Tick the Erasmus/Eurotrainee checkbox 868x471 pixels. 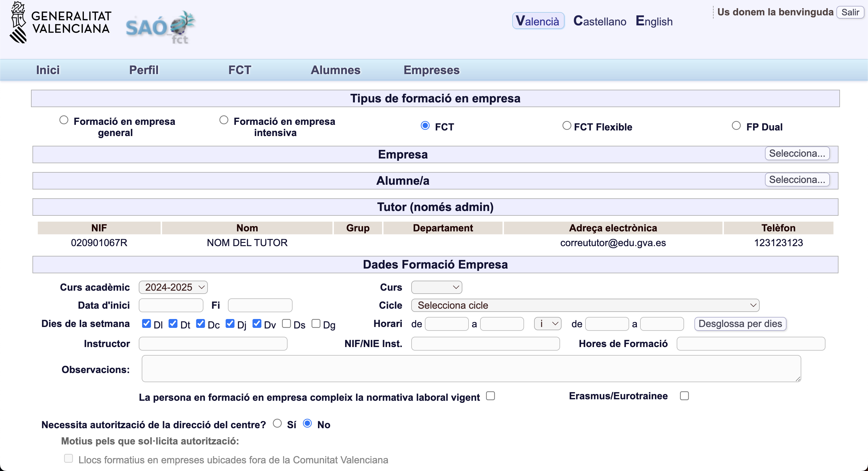[x=684, y=395]
